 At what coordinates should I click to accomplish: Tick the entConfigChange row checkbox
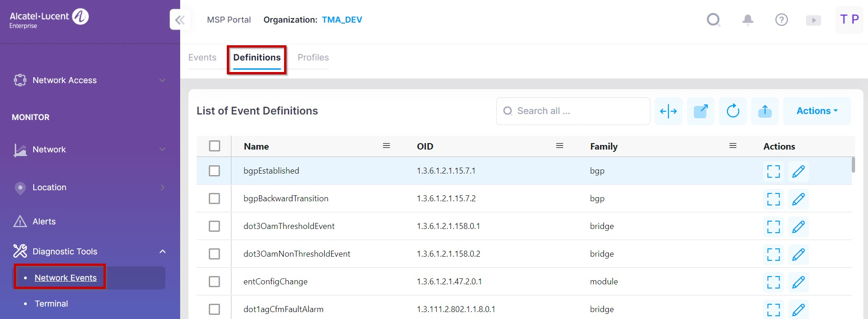point(214,282)
